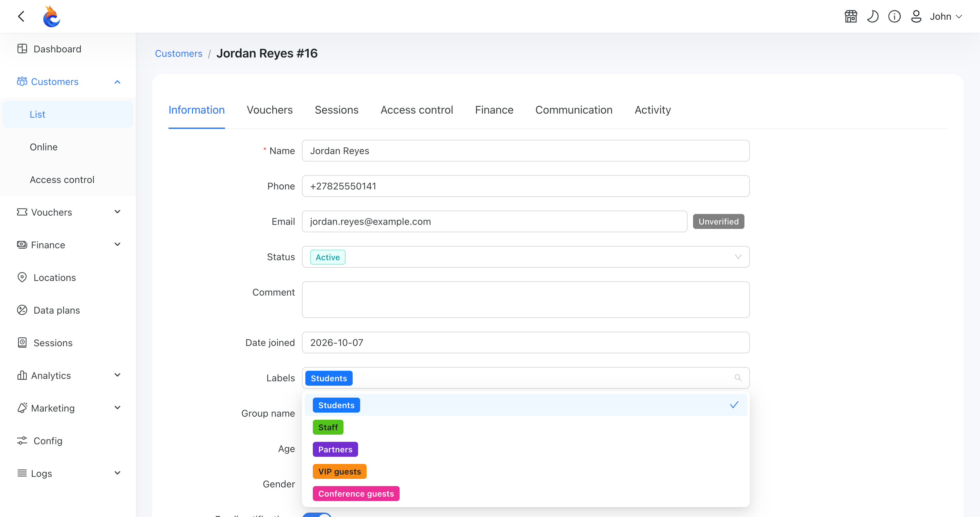
Task: Click the flame logo icon
Action: [51, 16]
